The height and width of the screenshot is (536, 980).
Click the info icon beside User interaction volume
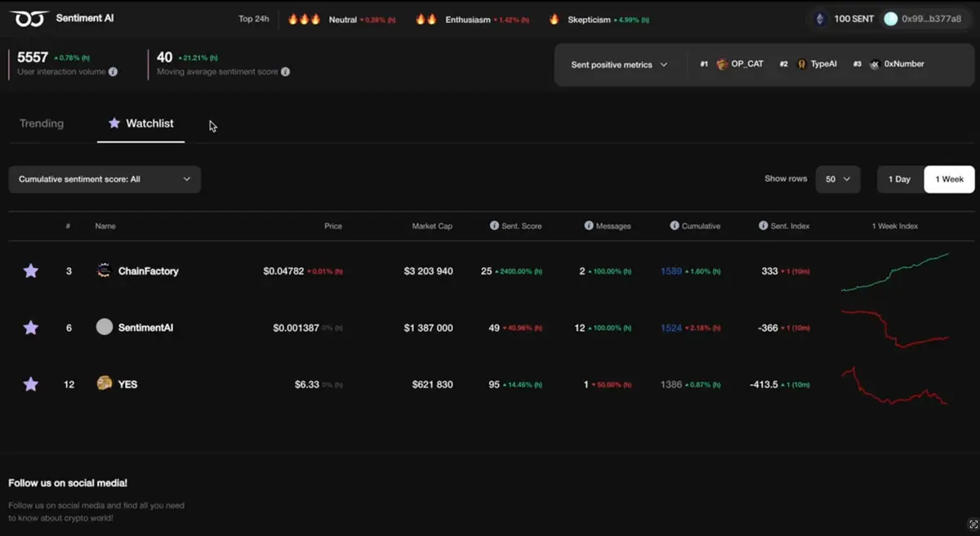click(x=113, y=72)
